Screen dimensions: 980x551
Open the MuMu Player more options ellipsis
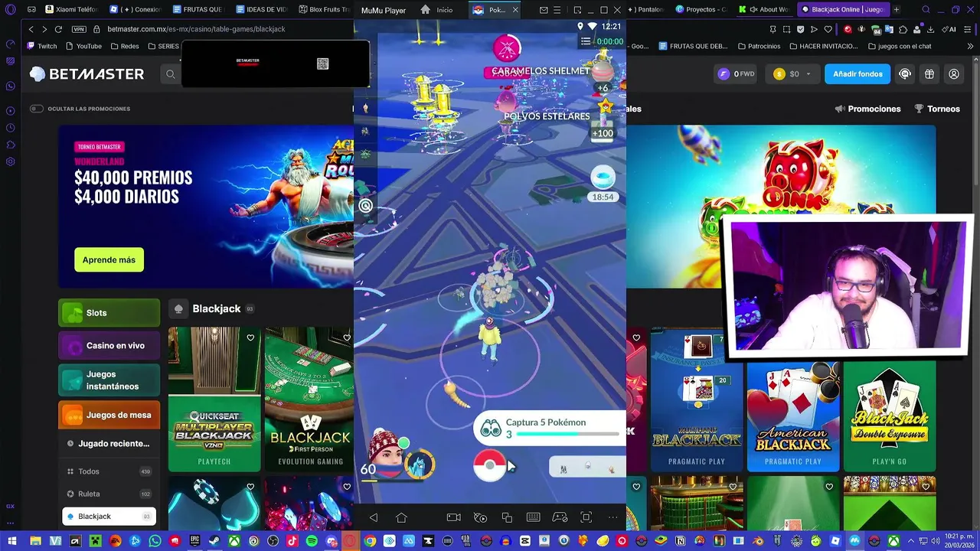[612, 518]
